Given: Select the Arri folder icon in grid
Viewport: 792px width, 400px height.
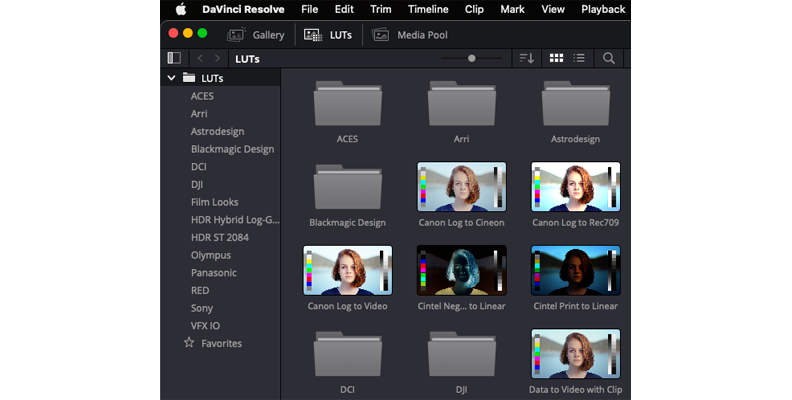Looking at the screenshot, I should [x=462, y=104].
